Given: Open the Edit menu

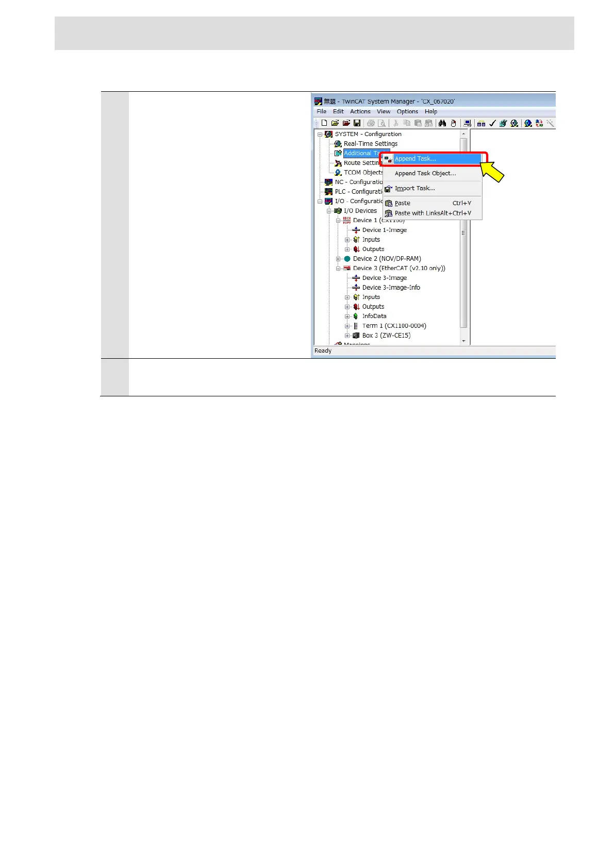Looking at the screenshot, I should coord(338,111).
